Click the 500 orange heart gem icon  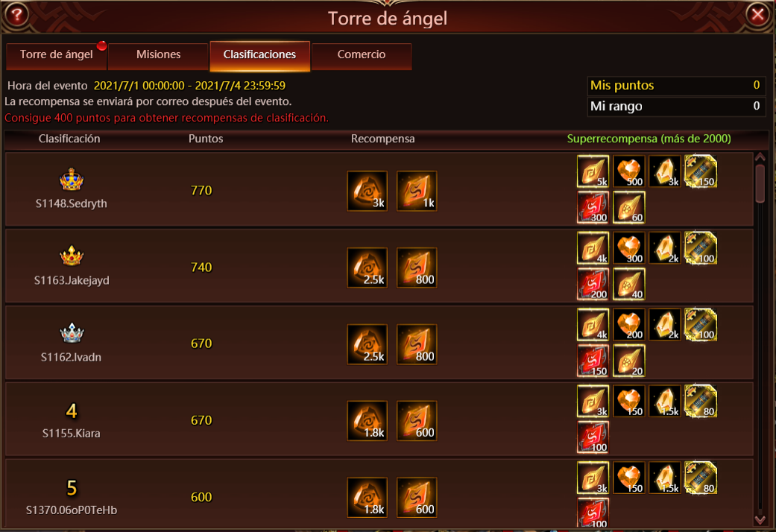(629, 171)
